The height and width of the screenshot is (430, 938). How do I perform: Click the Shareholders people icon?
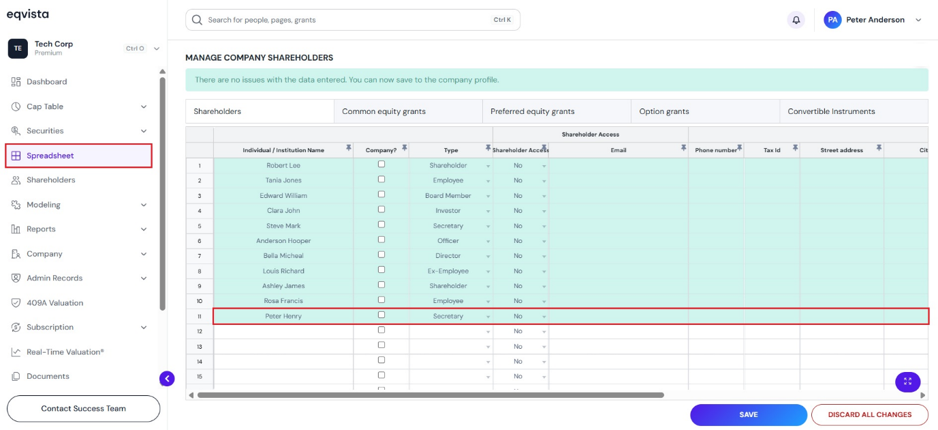click(x=16, y=180)
